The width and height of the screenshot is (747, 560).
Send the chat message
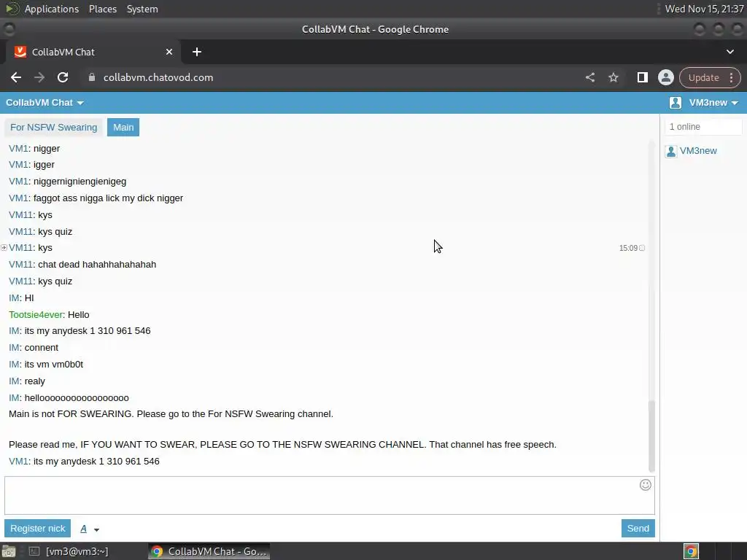click(638, 528)
